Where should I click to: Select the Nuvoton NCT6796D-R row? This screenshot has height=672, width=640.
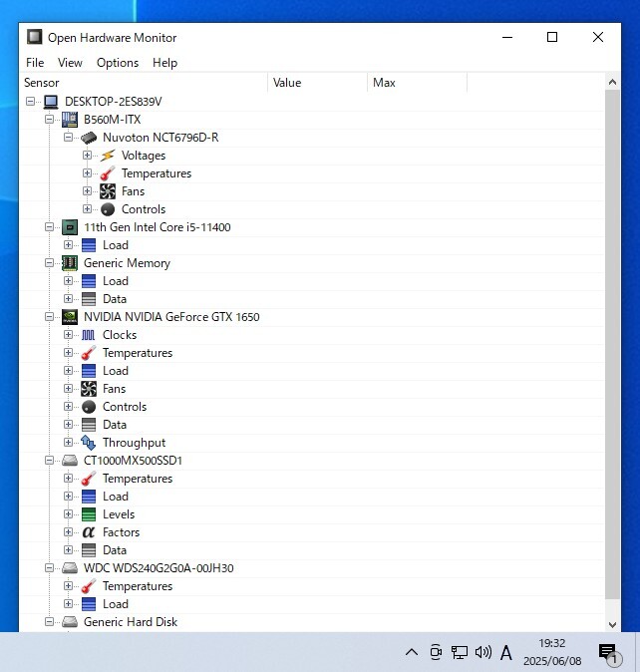(x=312, y=138)
